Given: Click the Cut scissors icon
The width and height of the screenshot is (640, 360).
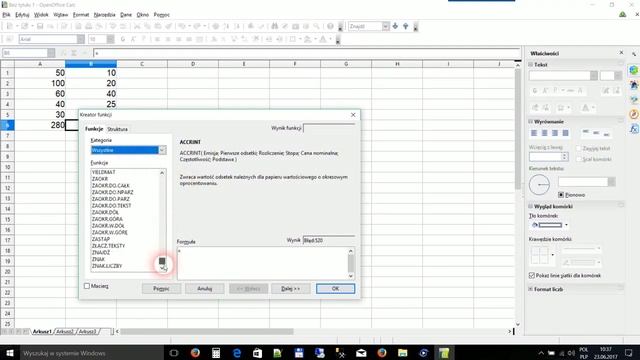Looking at the screenshot, I should 137,26.
